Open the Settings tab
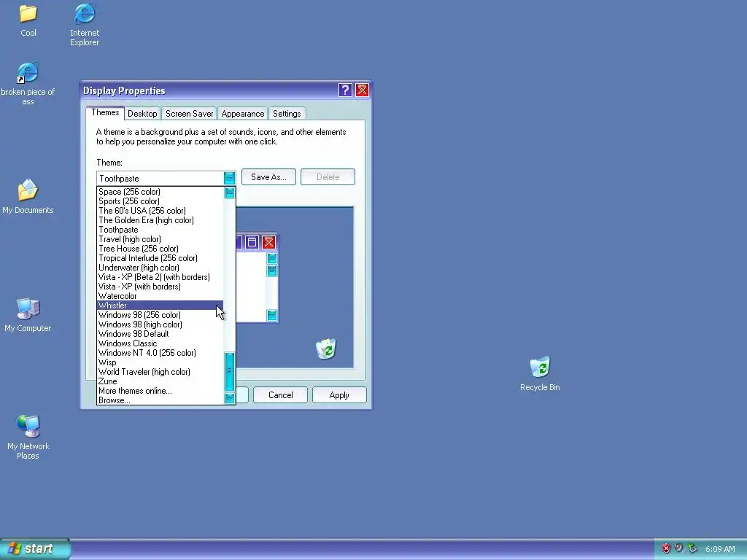The height and width of the screenshot is (560, 747). 286,114
